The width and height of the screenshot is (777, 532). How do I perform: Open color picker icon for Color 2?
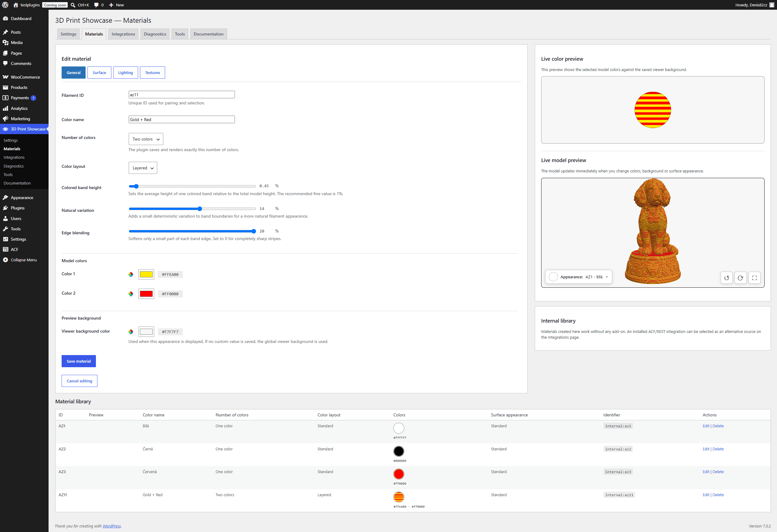(131, 294)
